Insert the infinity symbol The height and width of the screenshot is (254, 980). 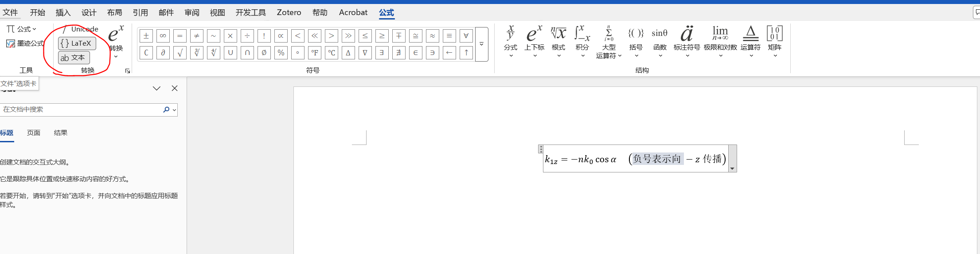point(163,36)
